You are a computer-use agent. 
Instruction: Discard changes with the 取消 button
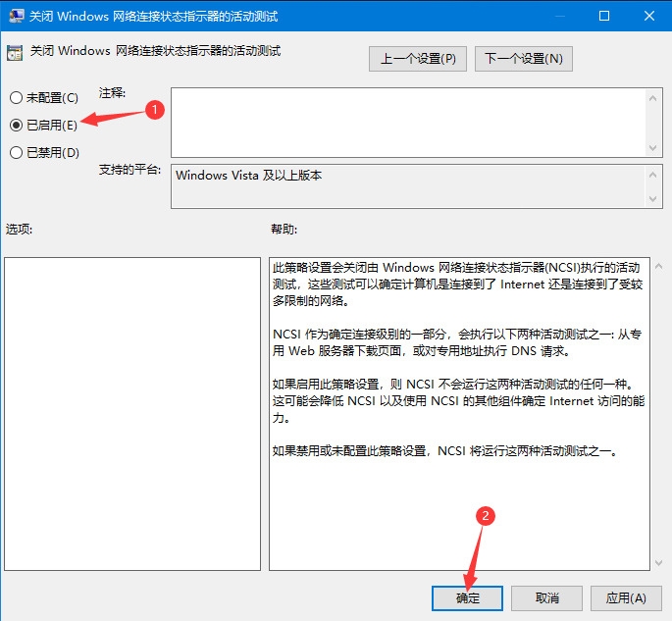coord(547,597)
